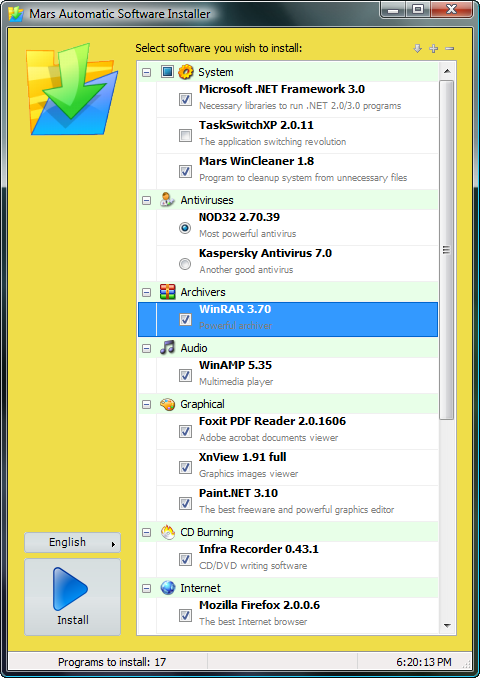The height and width of the screenshot is (678, 480).
Task: Collapse the Graphical category tree node
Action: tap(147, 404)
